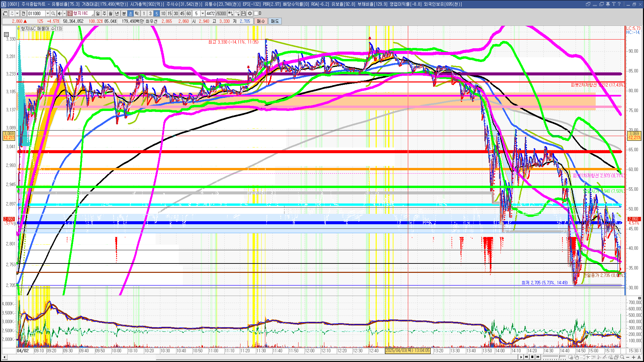Click the grid icon at chart top-left
This screenshot has height=362, width=644.
6,34
